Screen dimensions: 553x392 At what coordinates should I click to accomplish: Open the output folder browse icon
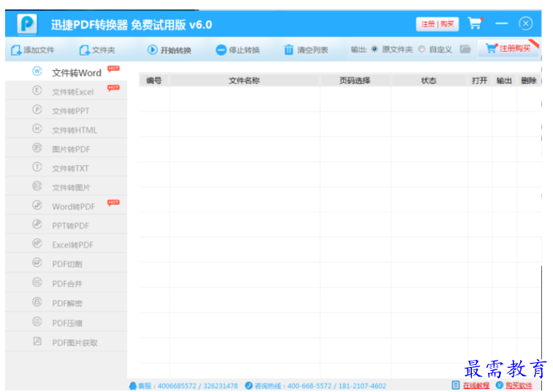465,49
